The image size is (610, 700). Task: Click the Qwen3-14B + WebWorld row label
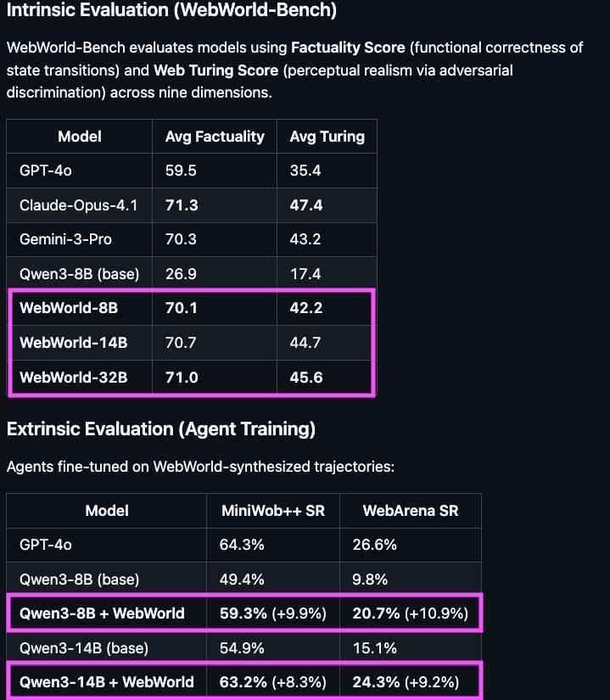107,682
